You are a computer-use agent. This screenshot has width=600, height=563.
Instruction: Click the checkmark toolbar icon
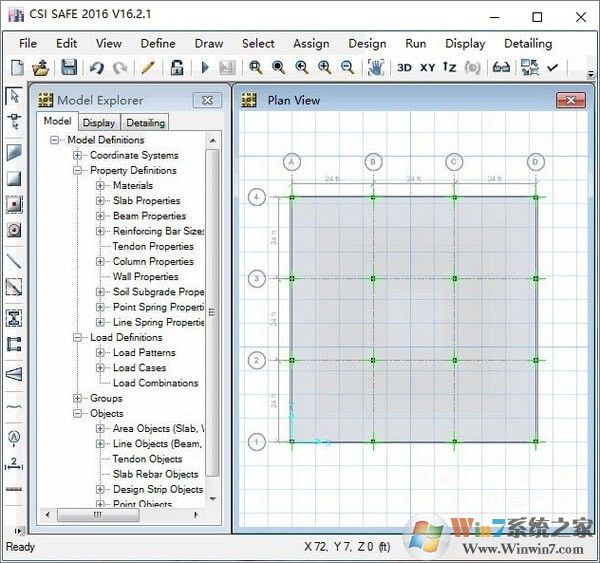pyautogui.click(x=552, y=68)
